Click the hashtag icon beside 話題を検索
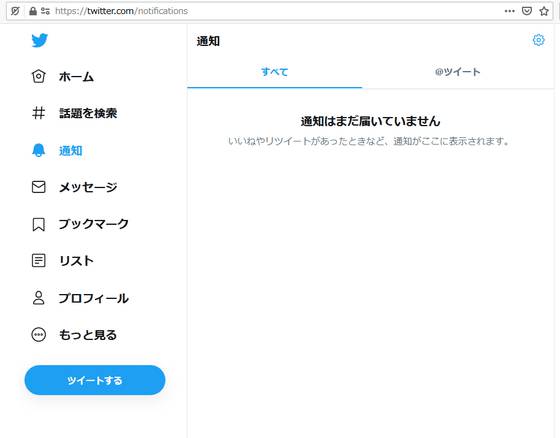Screen dimensions: 560x438 pos(39,113)
